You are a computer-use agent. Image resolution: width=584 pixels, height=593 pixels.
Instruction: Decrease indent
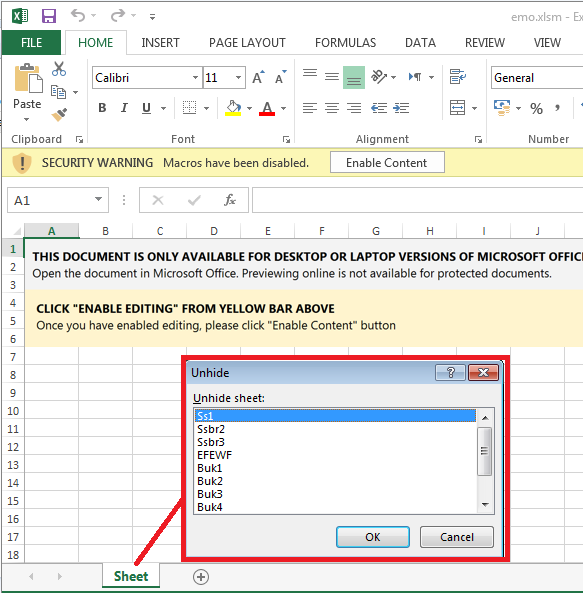point(379,108)
